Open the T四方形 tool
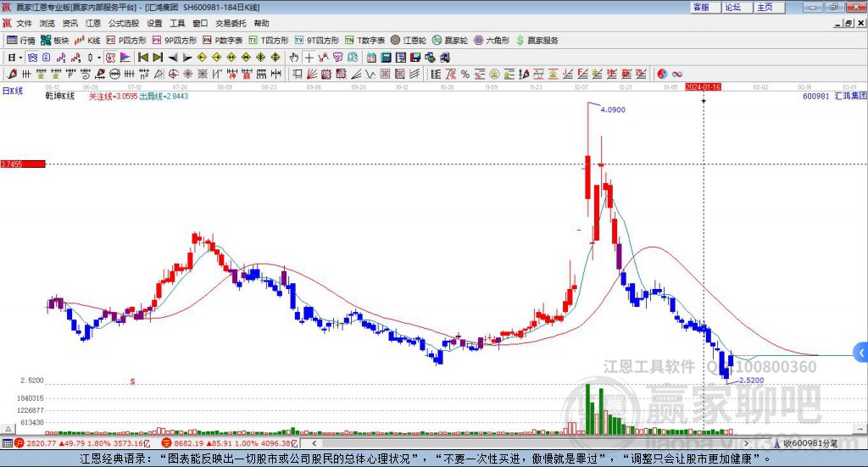The image size is (868, 467). (x=269, y=41)
